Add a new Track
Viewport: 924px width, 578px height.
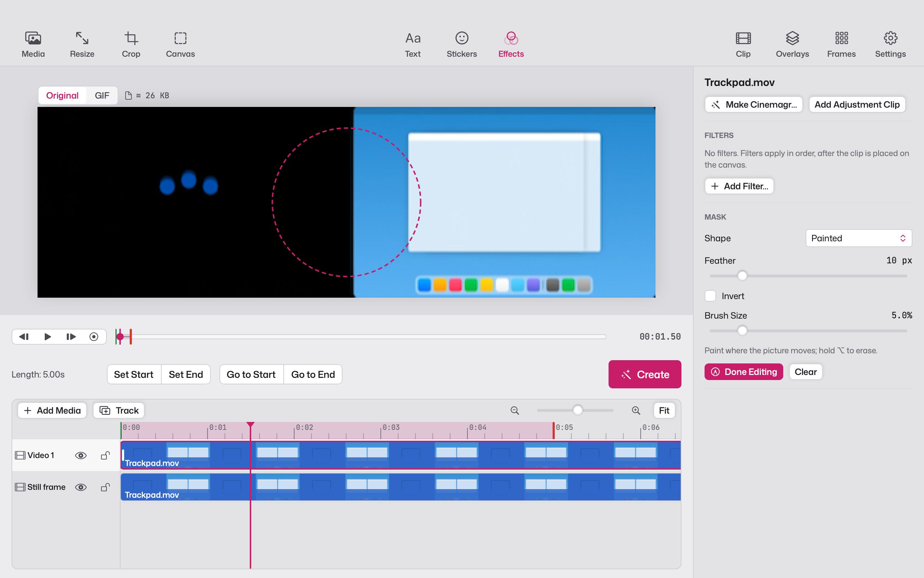point(119,410)
